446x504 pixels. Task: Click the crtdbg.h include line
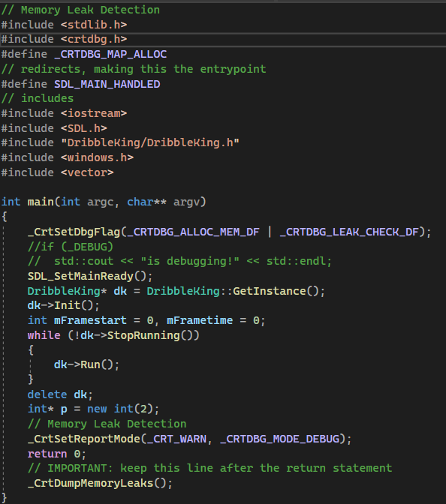64,39
